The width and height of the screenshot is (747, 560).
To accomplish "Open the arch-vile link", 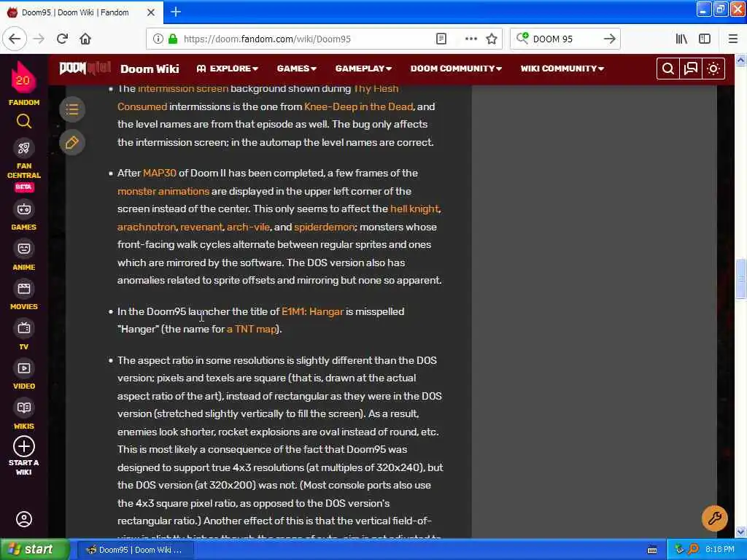I will 248,227.
